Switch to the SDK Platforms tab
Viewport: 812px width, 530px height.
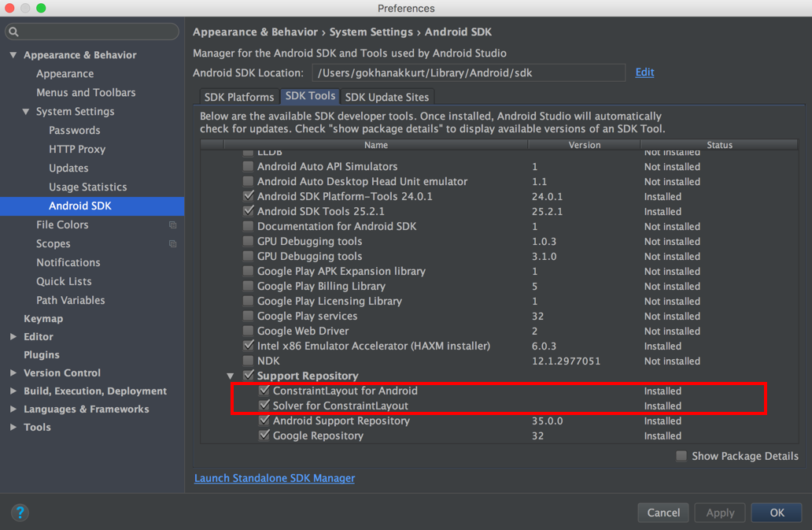[239, 97]
